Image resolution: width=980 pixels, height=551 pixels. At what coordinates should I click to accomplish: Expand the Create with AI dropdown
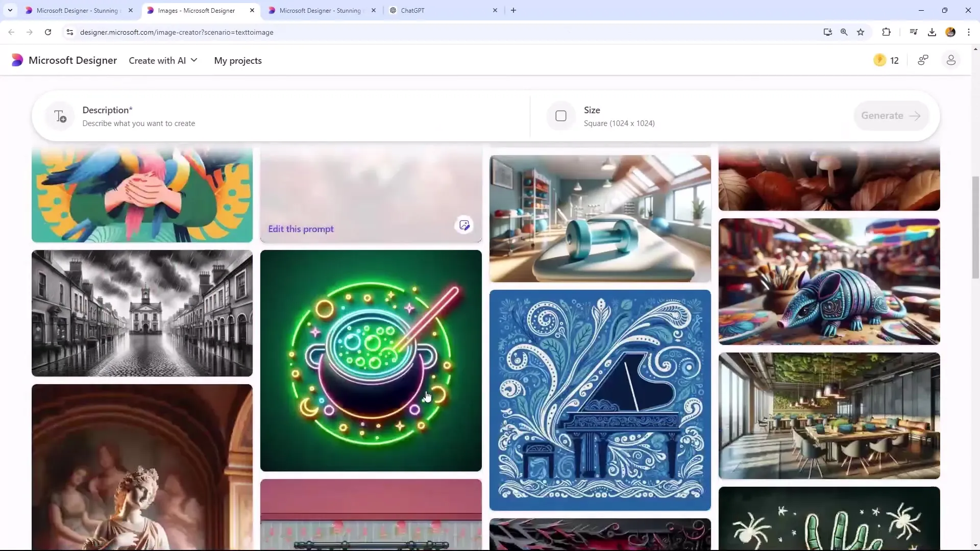(163, 61)
